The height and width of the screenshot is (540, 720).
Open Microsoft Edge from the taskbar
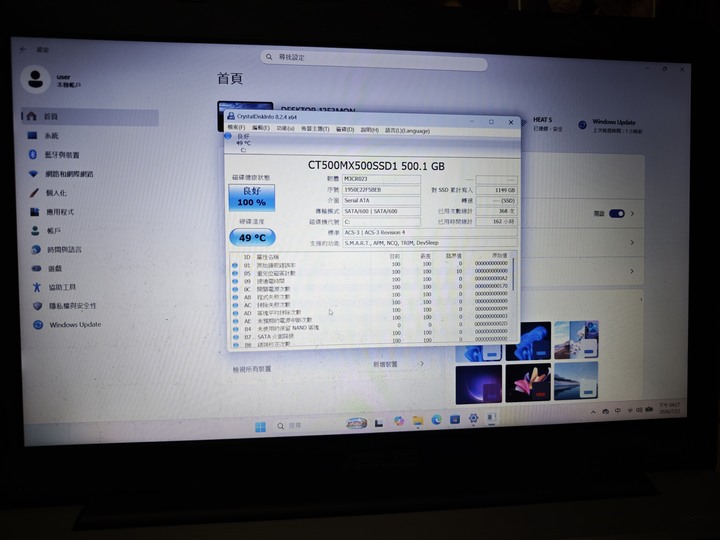(436, 420)
